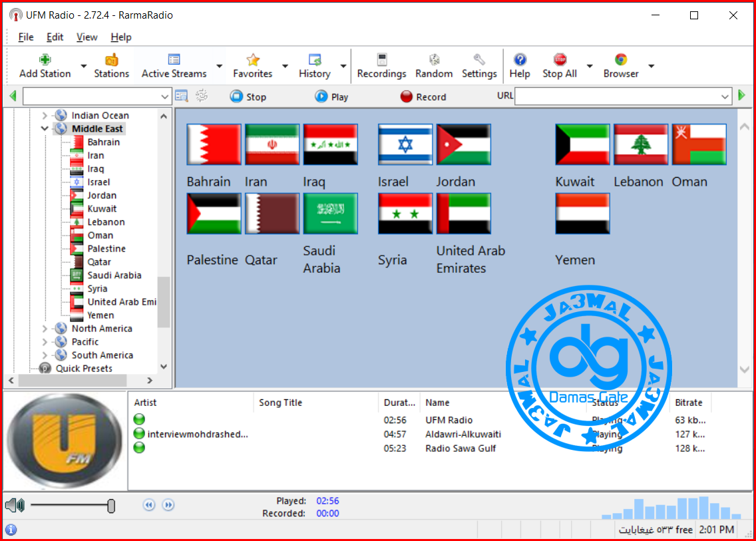Click the tree vertical scrollbar thumb
The height and width of the screenshot is (541, 756).
164,302
